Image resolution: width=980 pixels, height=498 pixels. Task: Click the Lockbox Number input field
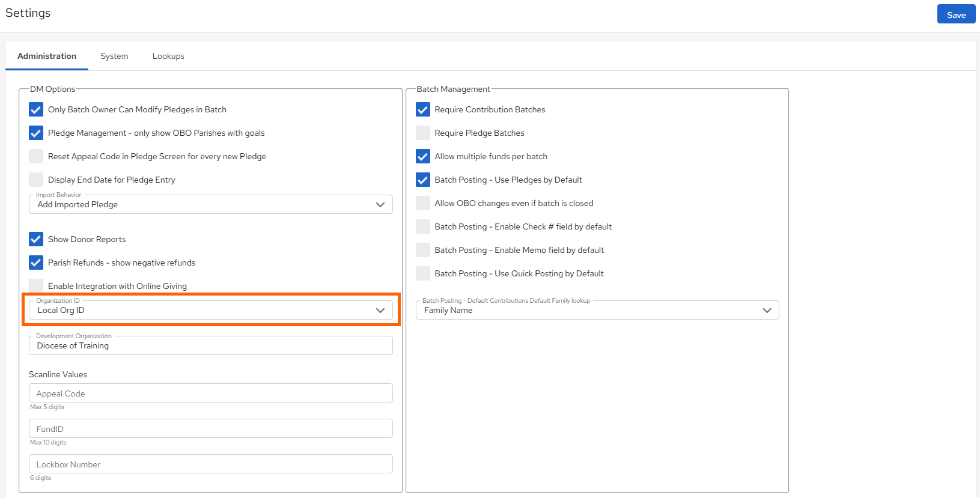(x=211, y=464)
